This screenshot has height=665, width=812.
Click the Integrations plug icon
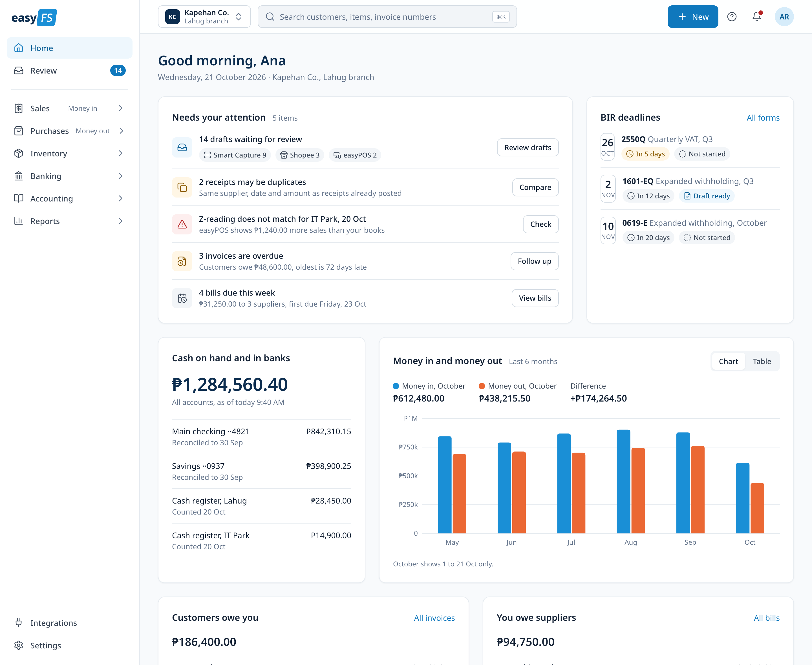[18, 623]
